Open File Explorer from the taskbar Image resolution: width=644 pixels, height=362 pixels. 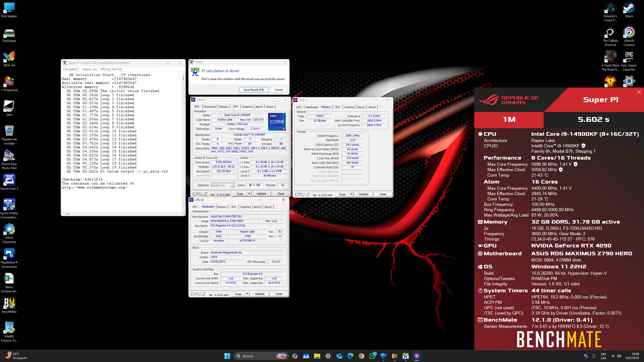[x=317, y=356]
